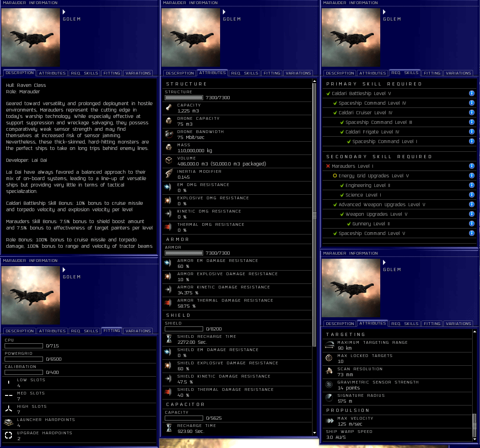This screenshot has height=448, width=480.
Task: Click the Powergrid 0/6500 gauge bar
Action: 24,359
